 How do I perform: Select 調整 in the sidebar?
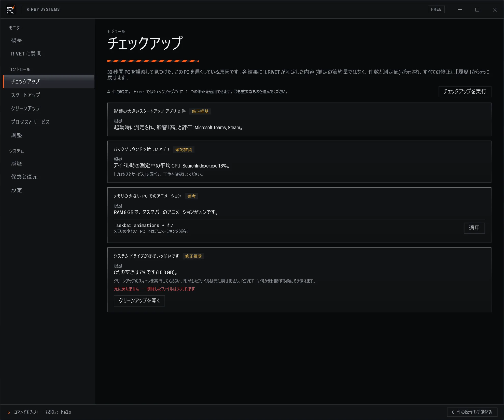pos(48,135)
